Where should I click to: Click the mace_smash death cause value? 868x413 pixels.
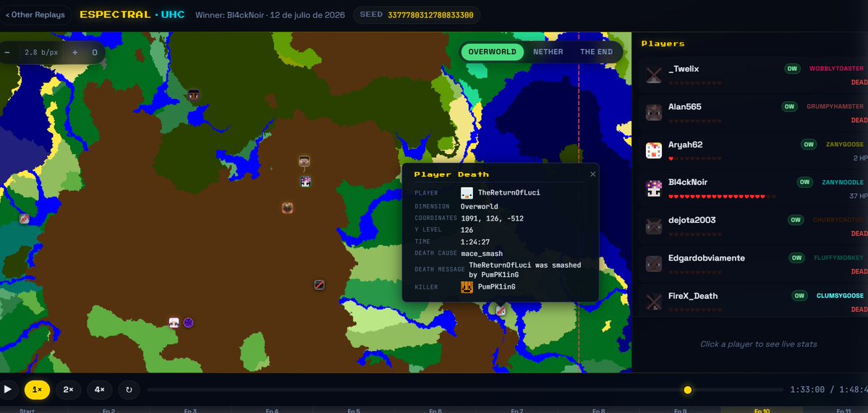point(482,254)
